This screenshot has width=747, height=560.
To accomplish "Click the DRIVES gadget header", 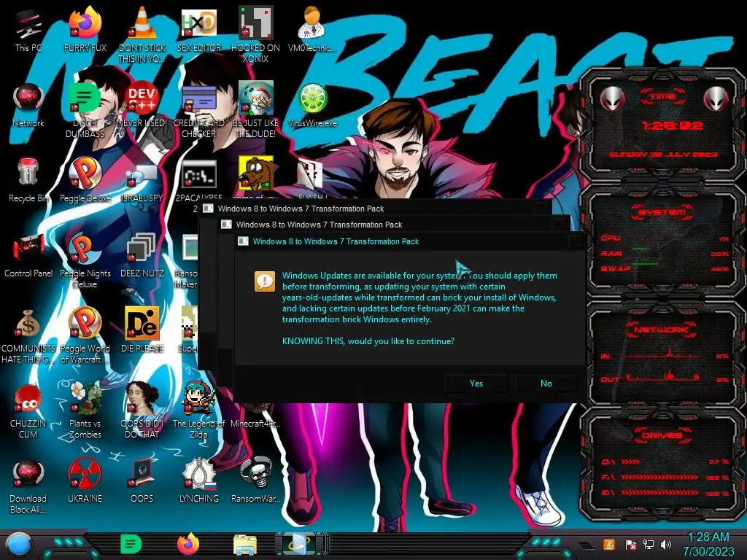I will tap(661, 435).
